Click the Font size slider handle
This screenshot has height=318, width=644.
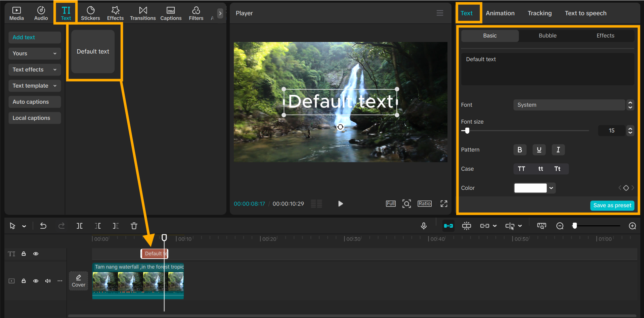(x=467, y=131)
